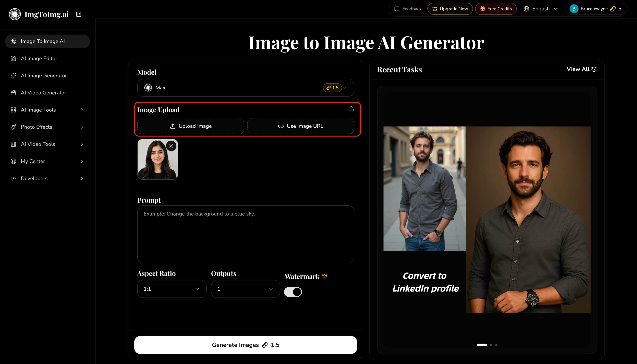Click the upload arrow icon on Upload Image

[172, 126]
